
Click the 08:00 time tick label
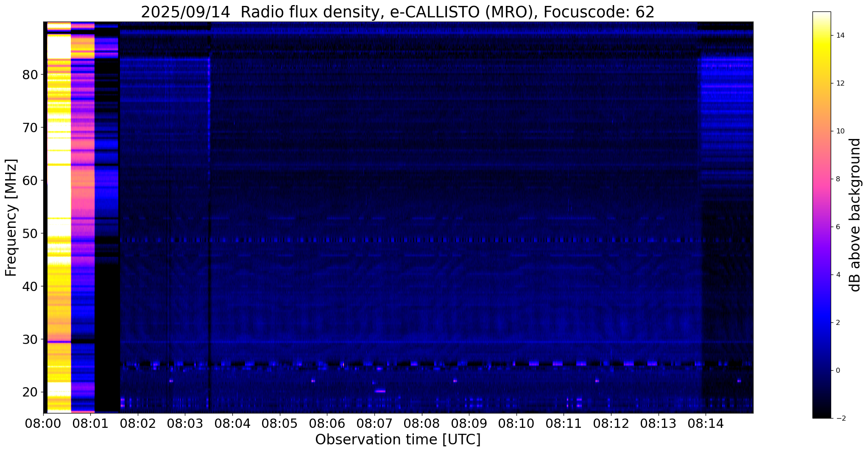43,423
